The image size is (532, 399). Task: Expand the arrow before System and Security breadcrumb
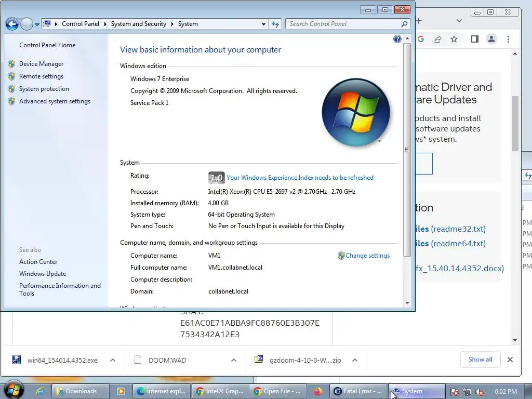105,24
